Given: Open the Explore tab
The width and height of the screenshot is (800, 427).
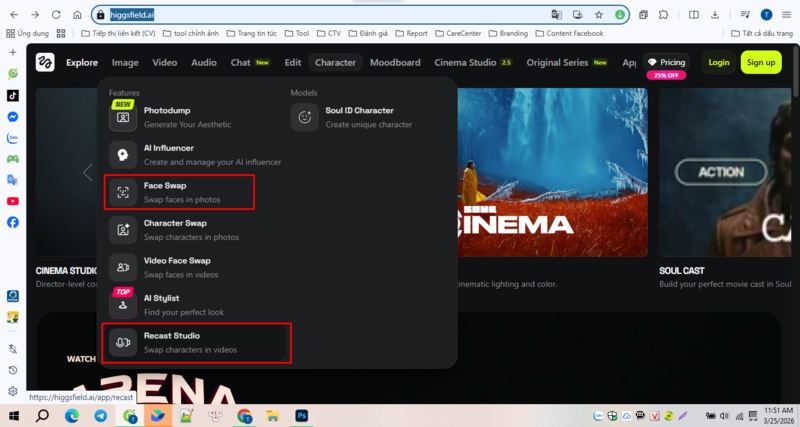Looking at the screenshot, I should [82, 63].
